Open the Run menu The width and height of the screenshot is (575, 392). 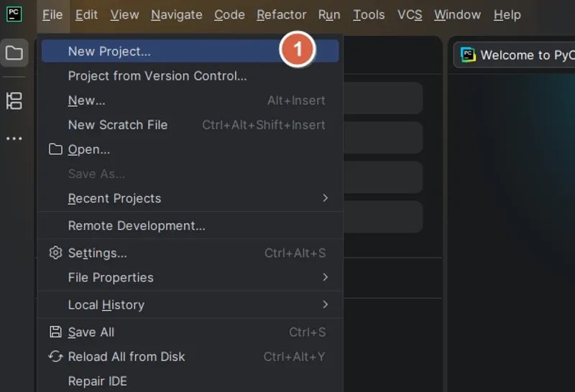329,14
